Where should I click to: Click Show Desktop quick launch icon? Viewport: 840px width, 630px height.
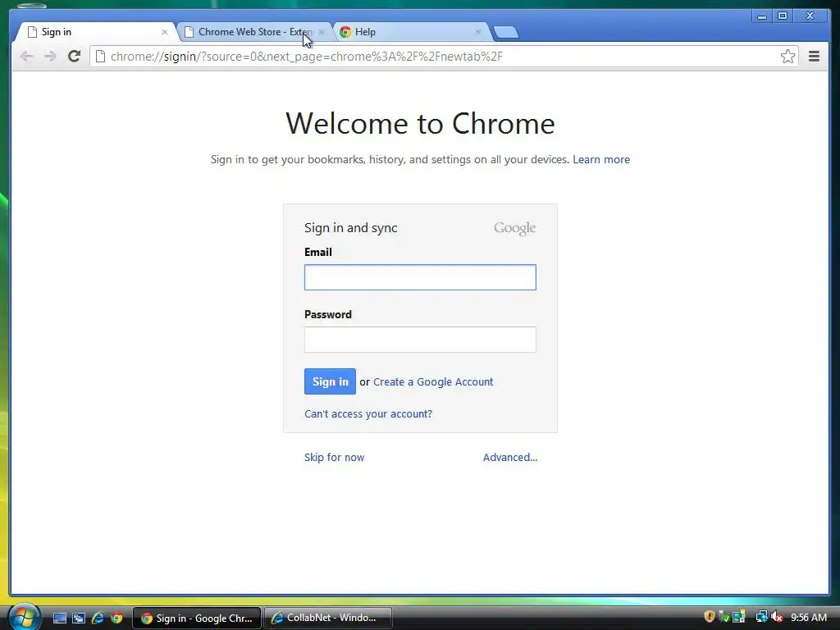59,619
